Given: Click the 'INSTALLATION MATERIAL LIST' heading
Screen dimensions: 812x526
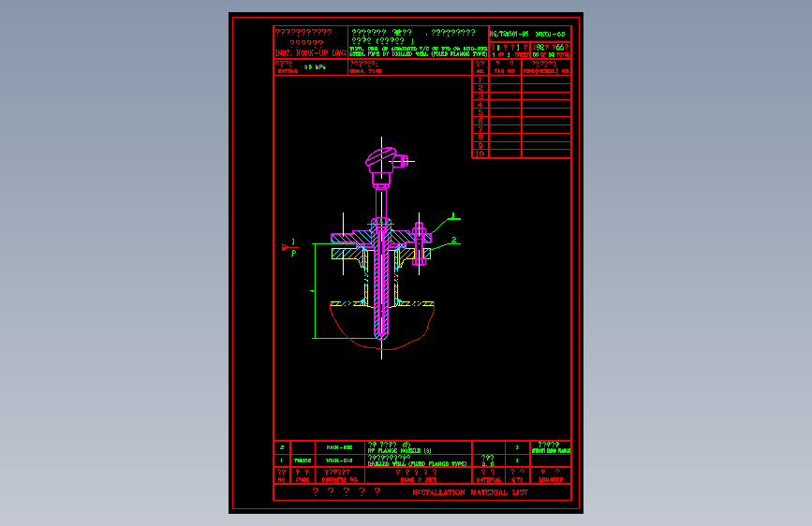Looking at the screenshot, I should (x=470, y=492).
